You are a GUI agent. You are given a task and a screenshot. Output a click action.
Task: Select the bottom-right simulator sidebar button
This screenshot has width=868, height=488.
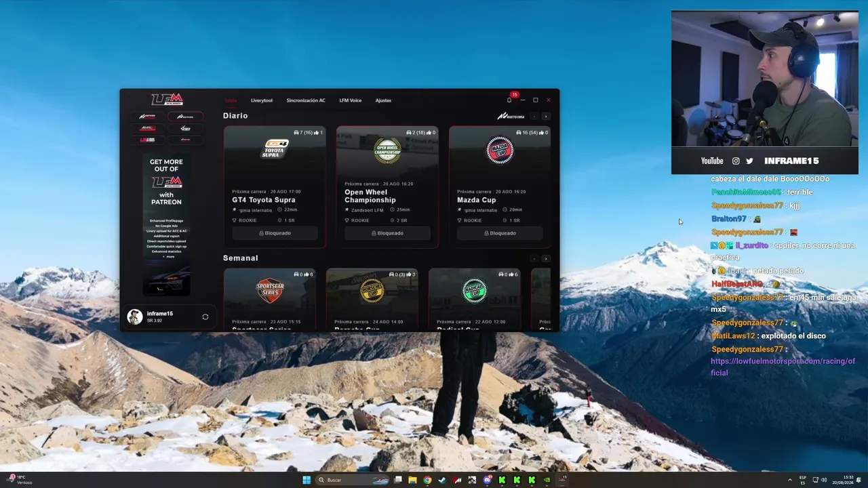[x=185, y=140]
